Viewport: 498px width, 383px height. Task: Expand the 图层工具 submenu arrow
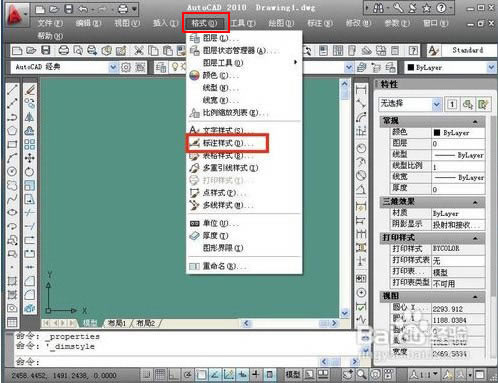(295, 62)
